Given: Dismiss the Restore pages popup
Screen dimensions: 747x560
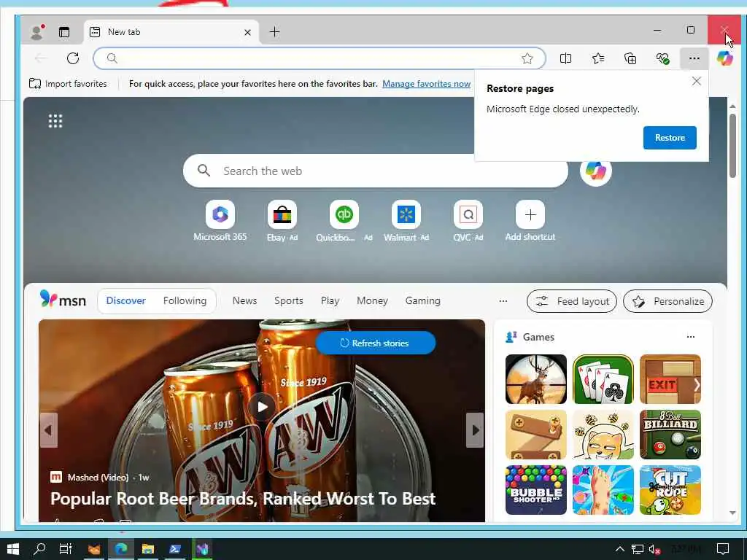Looking at the screenshot, I should (x=696, y=81).
